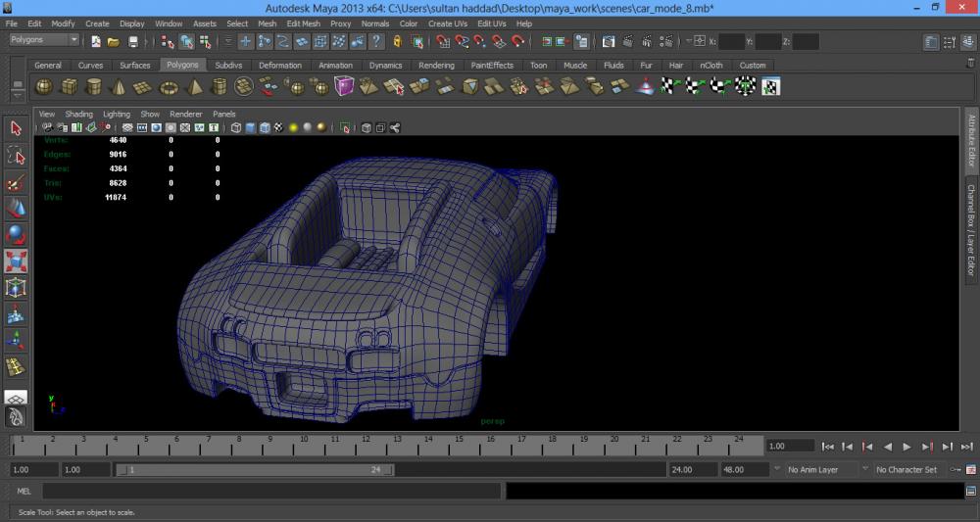Create a polygon sphere from shelf

pyautogui.click(x=44, y=87)
